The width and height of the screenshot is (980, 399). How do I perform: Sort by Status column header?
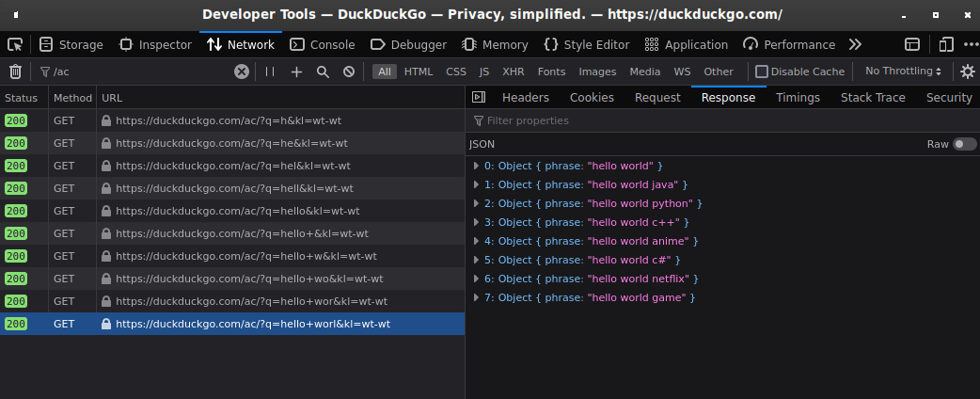click(x=22, y=98)
